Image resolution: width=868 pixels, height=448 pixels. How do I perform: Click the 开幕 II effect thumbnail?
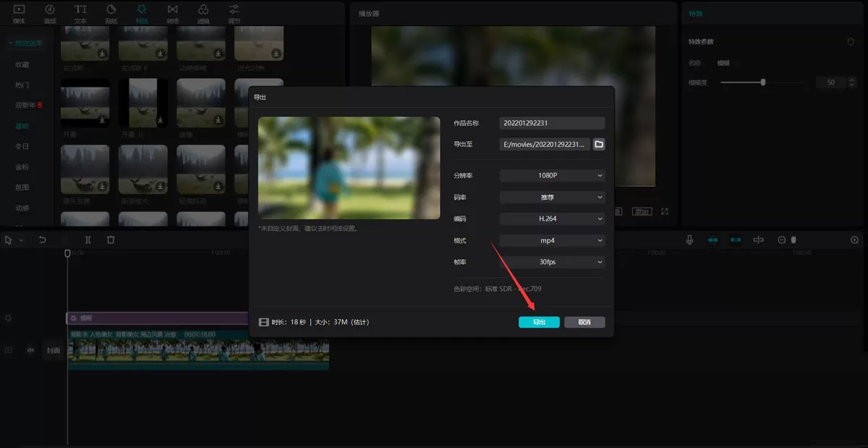[x=143, y=103]
